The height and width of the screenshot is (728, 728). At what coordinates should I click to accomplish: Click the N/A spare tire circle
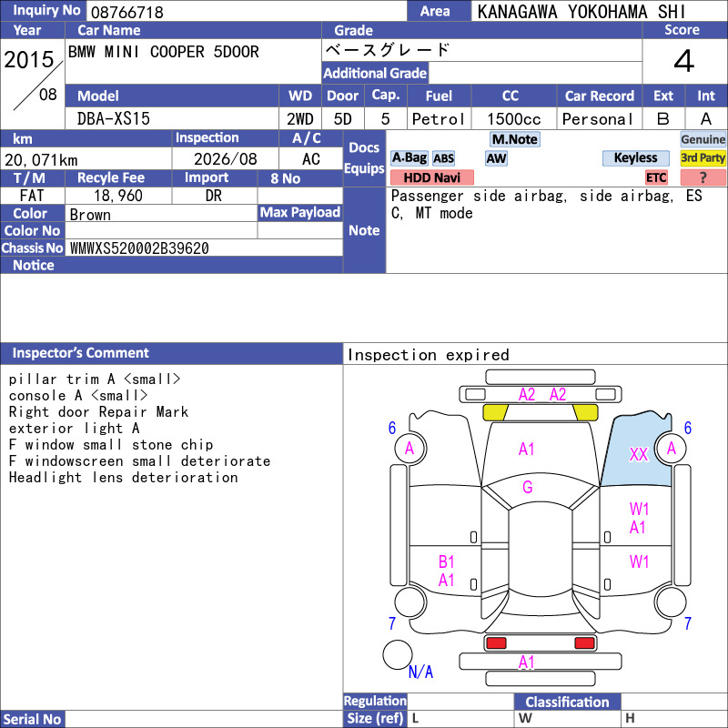tap(398, 654)
